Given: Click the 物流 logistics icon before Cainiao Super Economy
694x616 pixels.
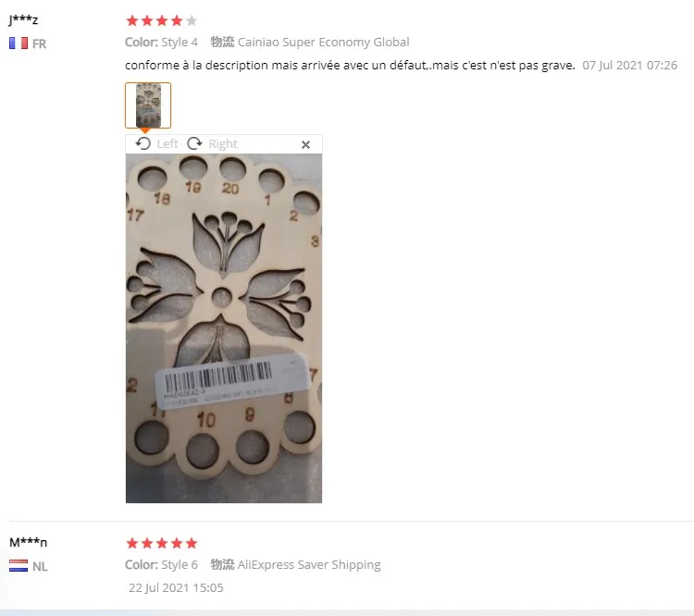Looking at the screenshot, I should click(x=222, y=42).
